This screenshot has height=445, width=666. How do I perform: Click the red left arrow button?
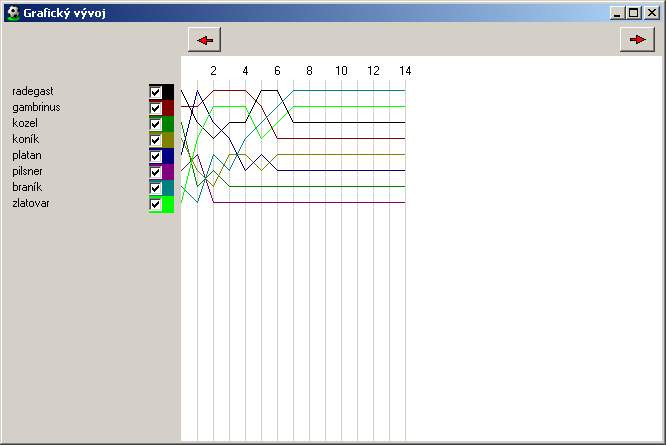point(204,40)
